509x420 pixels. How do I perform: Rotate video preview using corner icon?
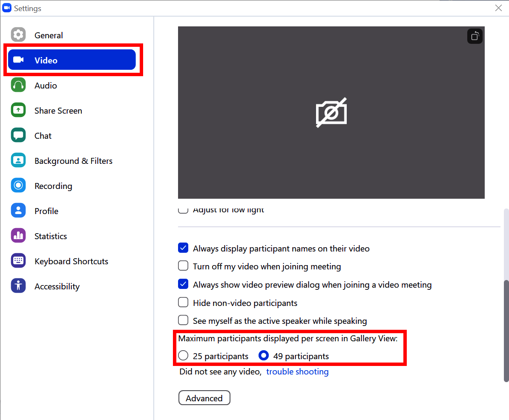coord(474,36)
